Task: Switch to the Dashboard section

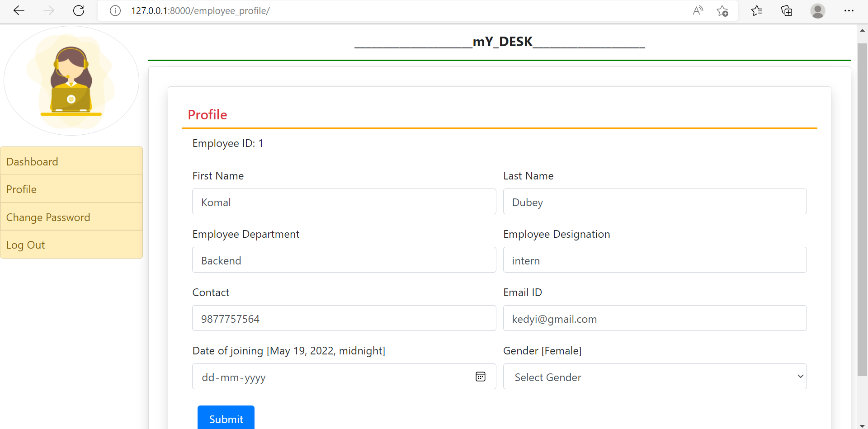Action: (x=32, y=161)
